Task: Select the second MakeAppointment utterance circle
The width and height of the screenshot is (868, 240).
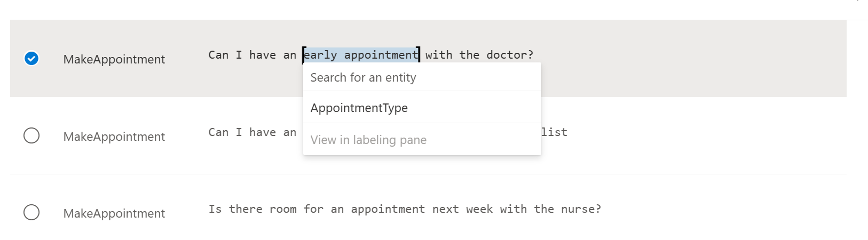Action: pos(31,135)
